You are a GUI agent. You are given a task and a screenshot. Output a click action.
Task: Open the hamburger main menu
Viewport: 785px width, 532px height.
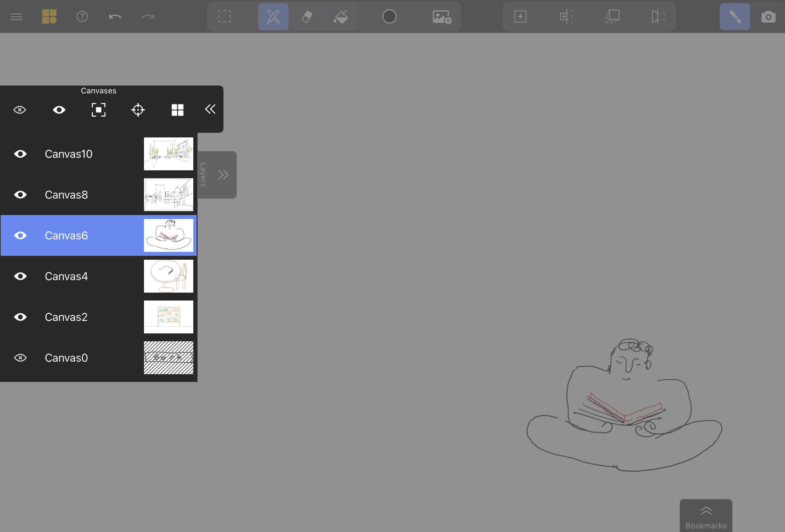[16, 16]
